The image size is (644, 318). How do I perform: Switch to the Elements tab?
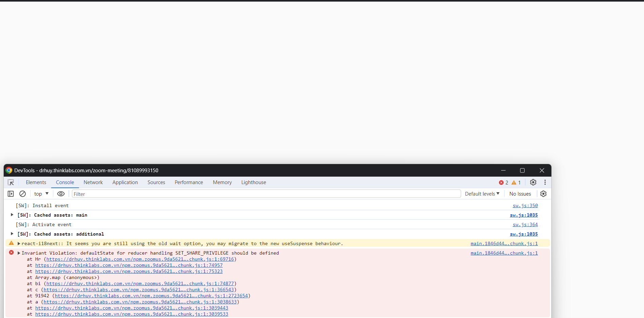[x=36, y=182]
